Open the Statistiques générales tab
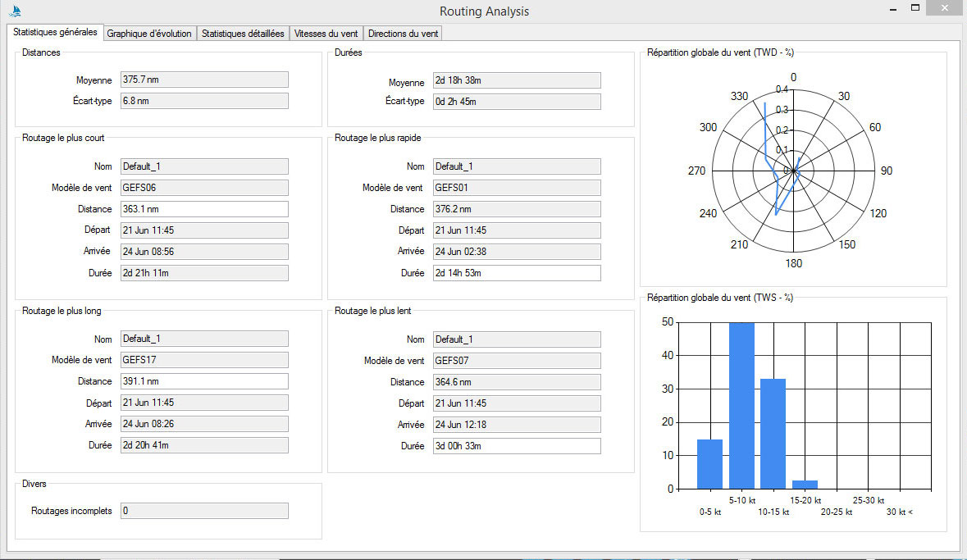The width and height of the screenshot is (967, 560). point(55,33)
